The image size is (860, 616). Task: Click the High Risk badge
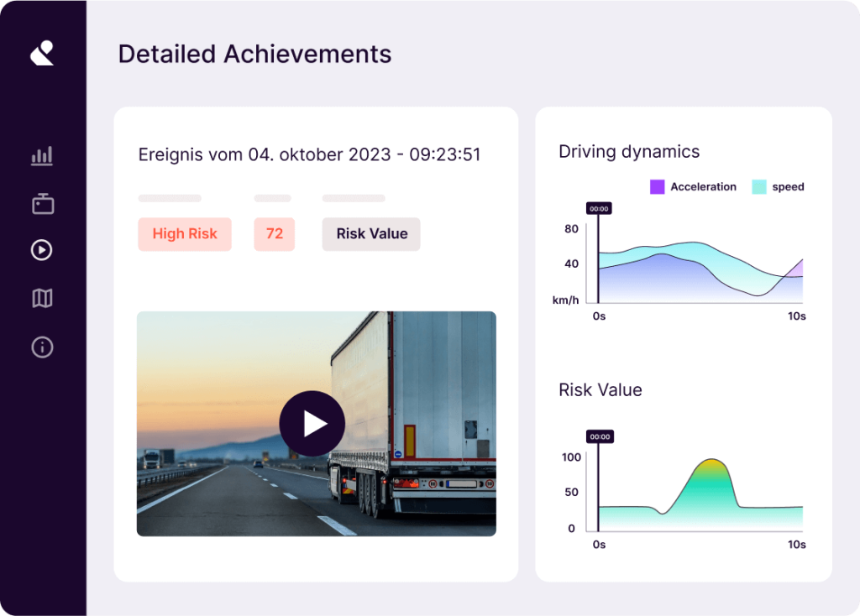click(x=185, y=234)
